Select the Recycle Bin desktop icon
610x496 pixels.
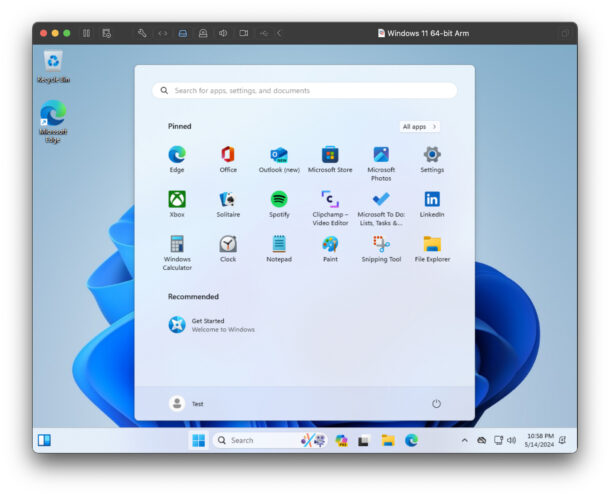point(53,66)
